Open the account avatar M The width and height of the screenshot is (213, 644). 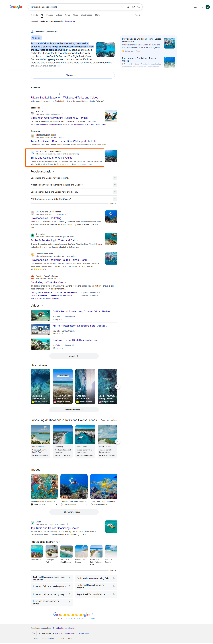(208, 7)
